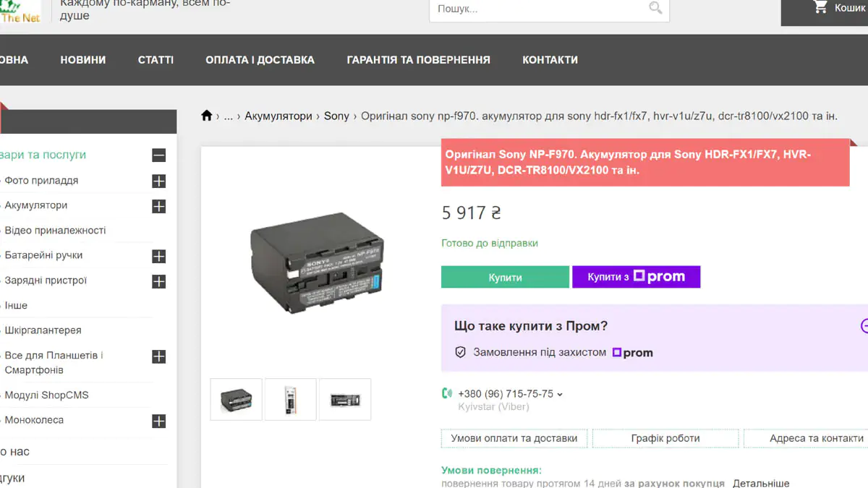Collapse Товари та послуги section

pyautogui.click(x=159, y=155)
